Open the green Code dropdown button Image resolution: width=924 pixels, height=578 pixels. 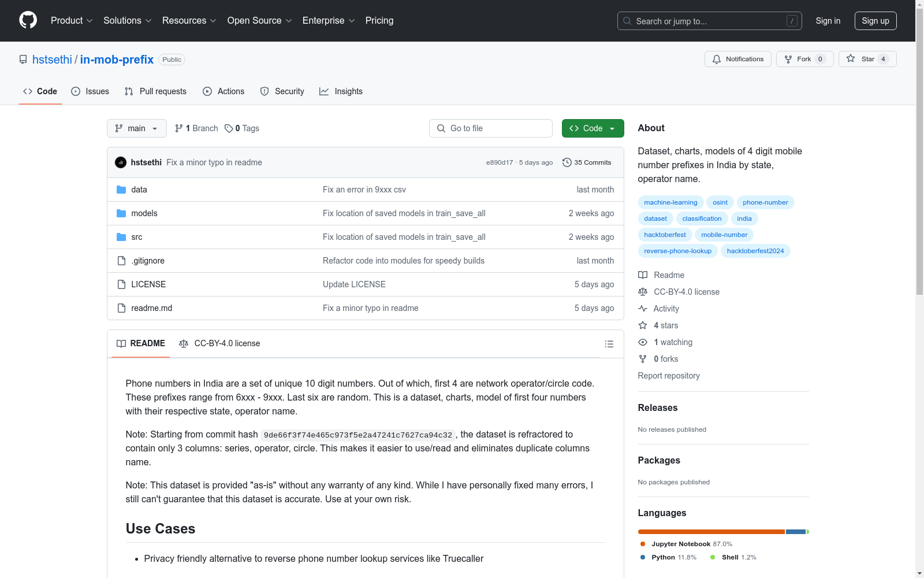[x=593, y=128]
